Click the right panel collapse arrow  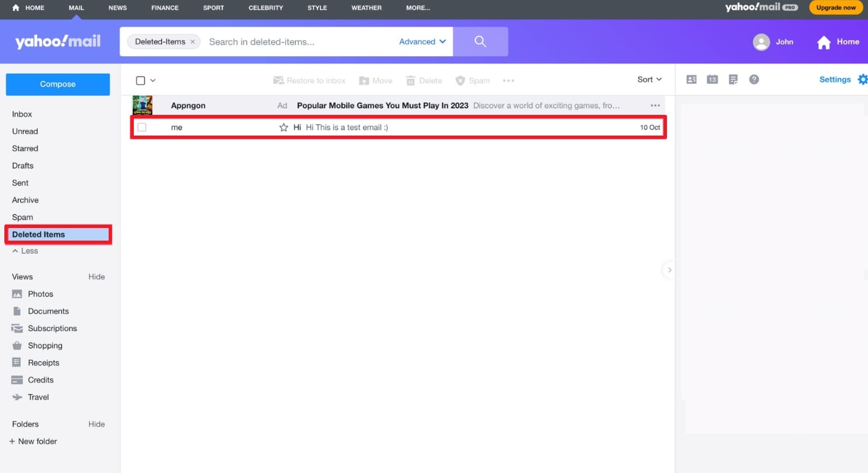(x=669, y=270)
